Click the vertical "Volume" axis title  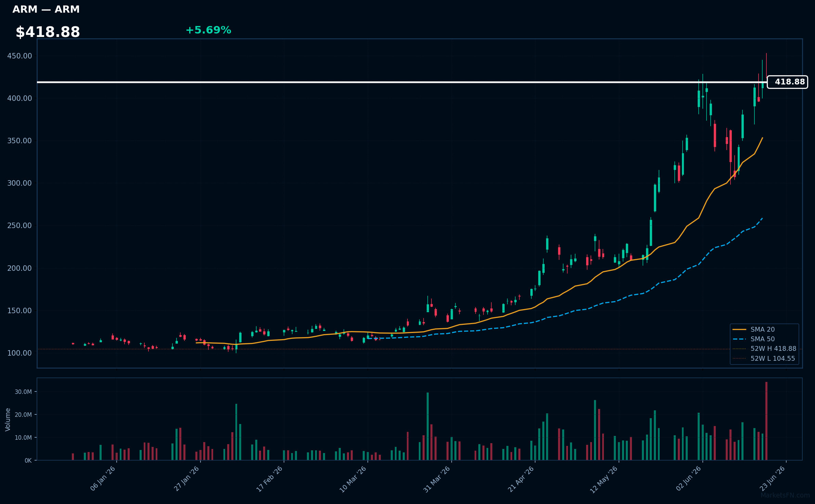click(8, 420)
